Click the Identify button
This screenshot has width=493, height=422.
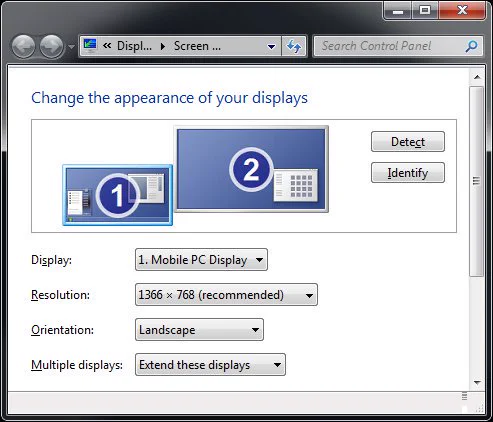(408, 173)
